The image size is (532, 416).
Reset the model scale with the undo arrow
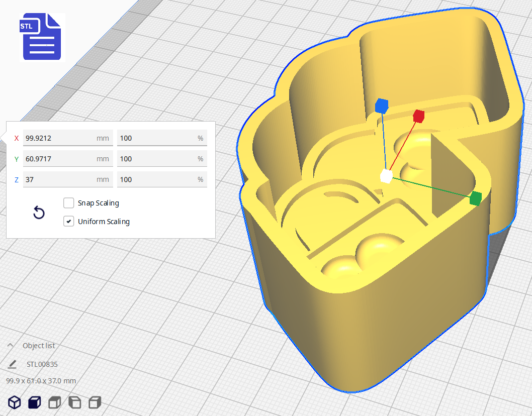point(39,213)
